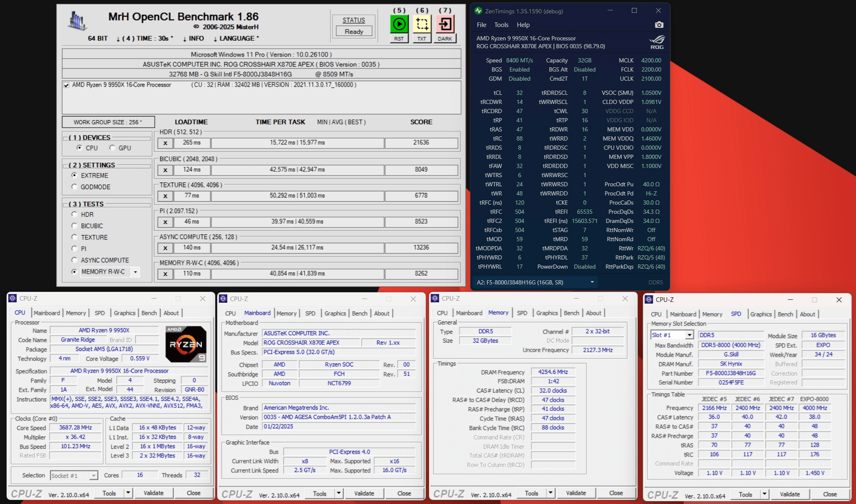This screenshot has height=504, width=856.
Task: Select the GODMODE settings radio
Action: tap(74, 187)
